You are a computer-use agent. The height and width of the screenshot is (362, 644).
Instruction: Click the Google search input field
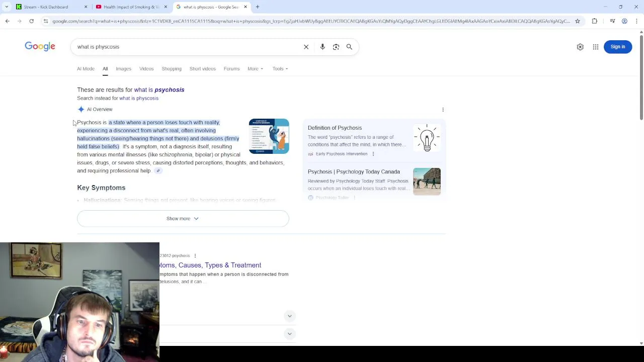point(186,47)
